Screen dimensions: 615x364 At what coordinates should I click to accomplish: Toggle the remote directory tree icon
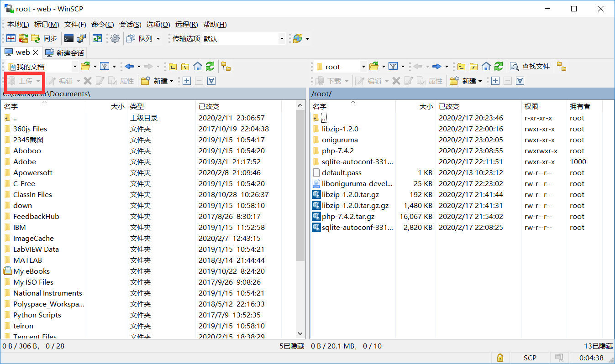[x=562, y=67]
